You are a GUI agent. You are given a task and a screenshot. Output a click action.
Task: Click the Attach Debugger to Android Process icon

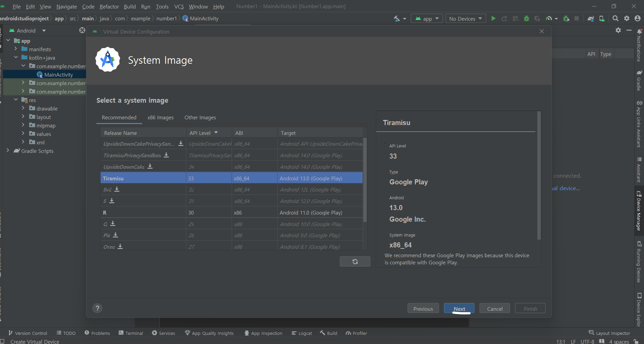[566, 19]
